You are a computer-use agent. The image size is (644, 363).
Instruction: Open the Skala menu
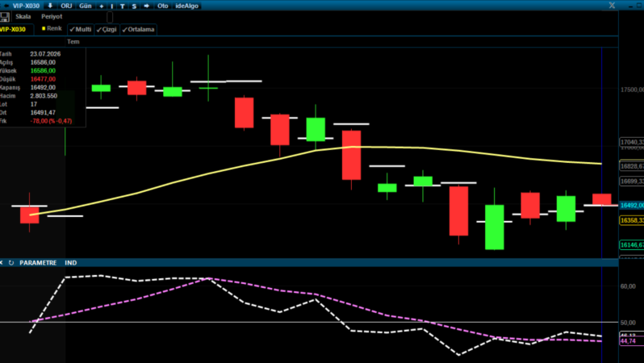(x=23, y=16)
